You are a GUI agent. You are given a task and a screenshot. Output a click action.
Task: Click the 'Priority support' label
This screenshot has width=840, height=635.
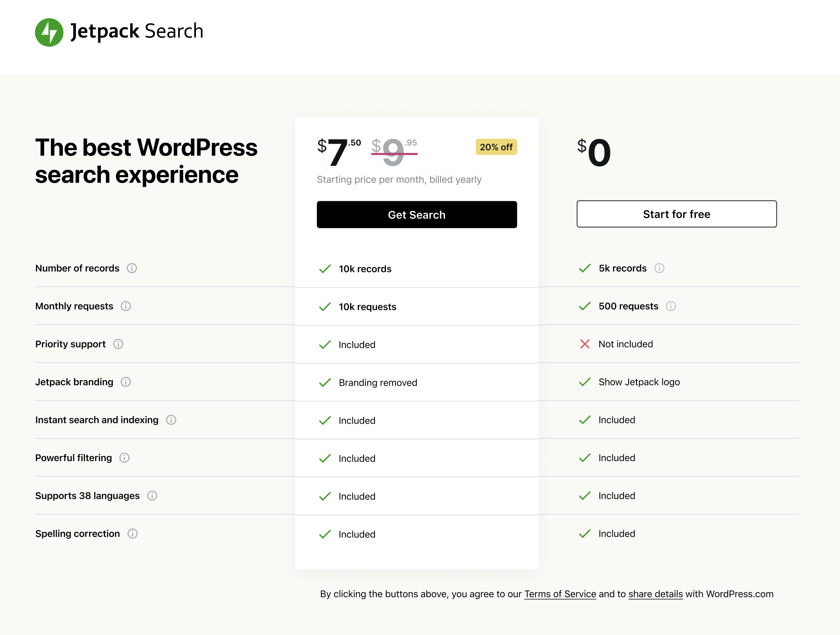click(x=70, y=344)
